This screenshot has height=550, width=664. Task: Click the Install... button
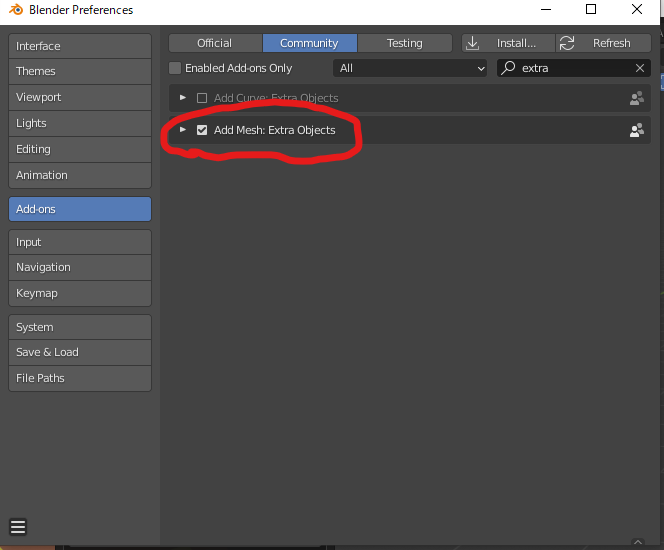(x=508, y=43)
